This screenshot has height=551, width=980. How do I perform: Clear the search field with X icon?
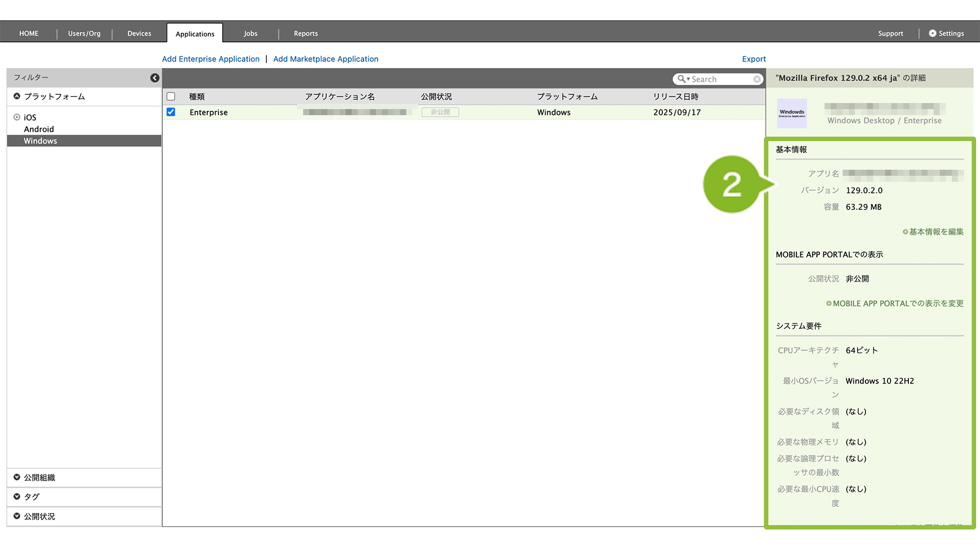click(x=757, y=79)
